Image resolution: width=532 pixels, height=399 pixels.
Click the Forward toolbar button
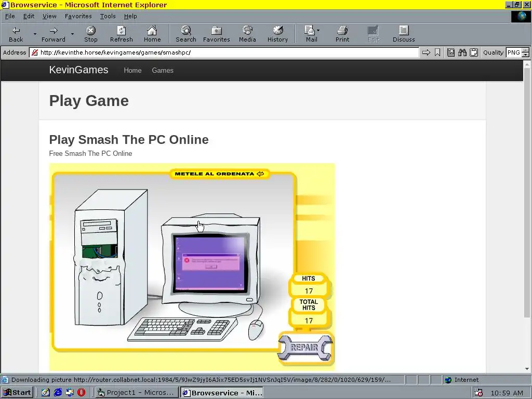54,34
